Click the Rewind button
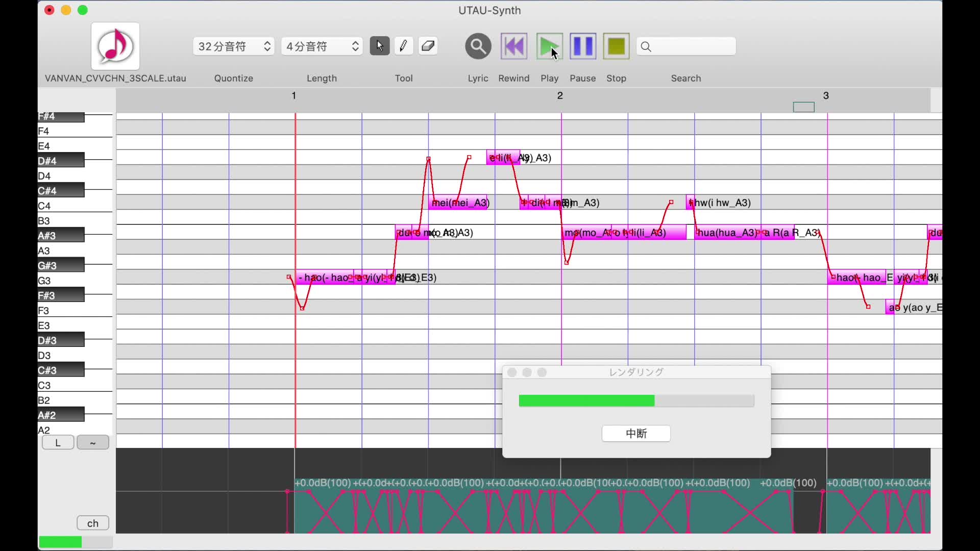The image size is (980, 551). (x=514, y=46)
